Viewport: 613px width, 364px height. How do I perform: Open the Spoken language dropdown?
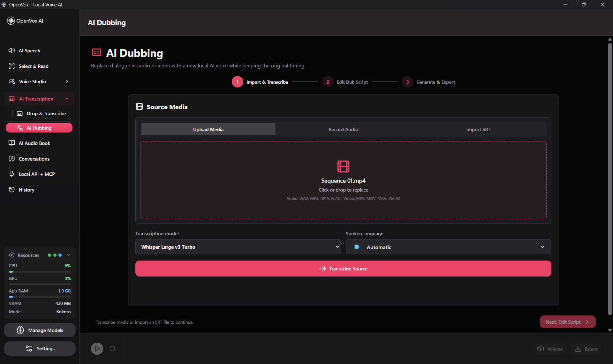(x=448, y=247)
